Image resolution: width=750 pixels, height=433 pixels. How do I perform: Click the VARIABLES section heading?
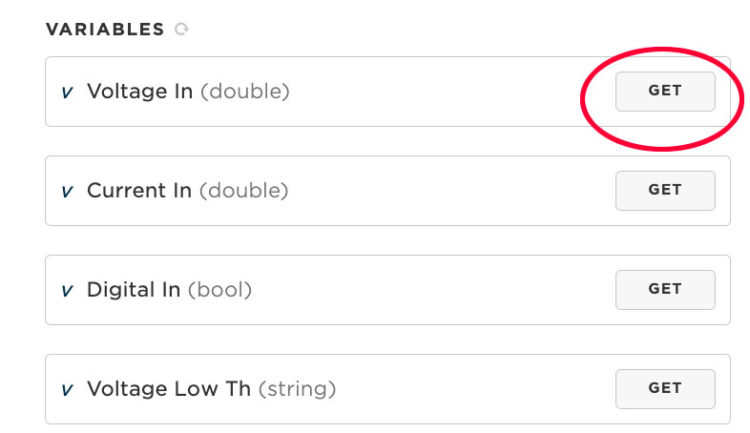click(105, 30)
